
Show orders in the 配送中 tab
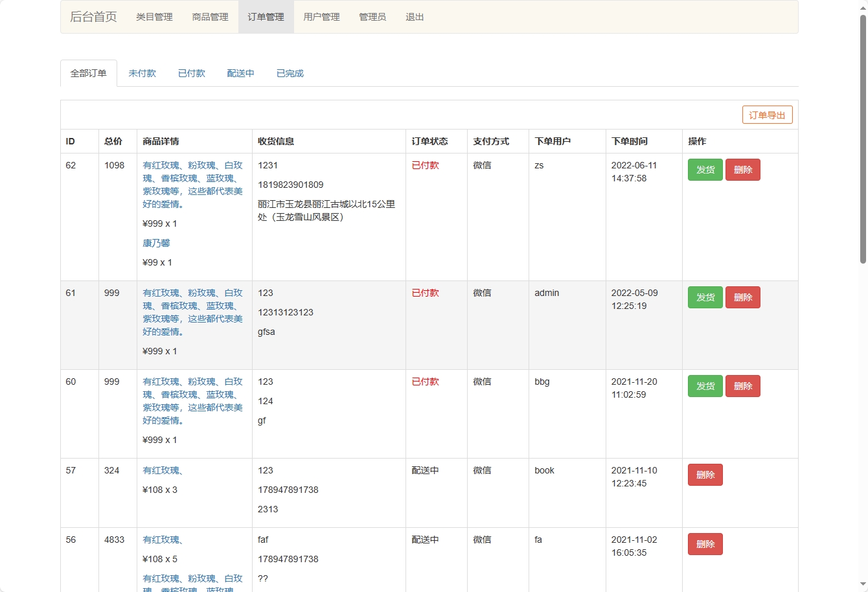point(240,73)
